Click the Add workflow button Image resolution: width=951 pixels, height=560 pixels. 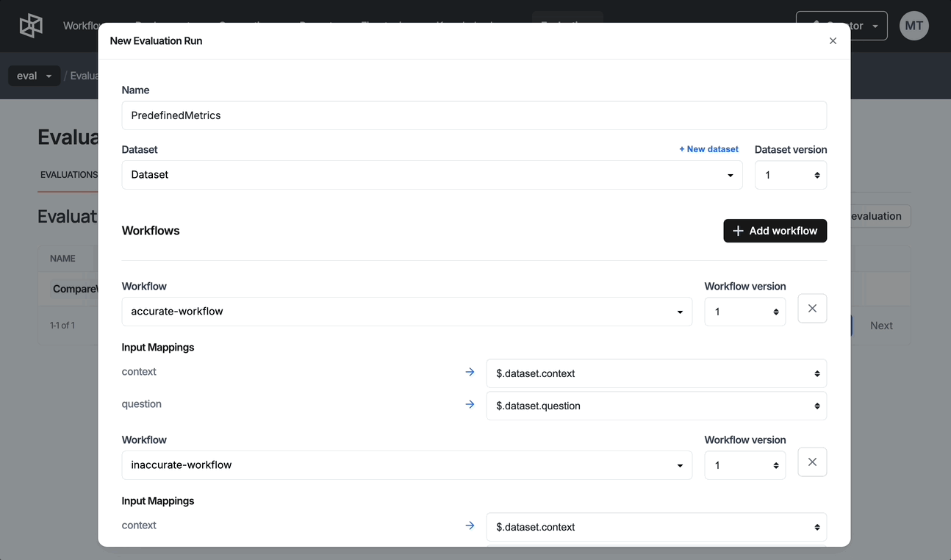[x=775, y=231]
